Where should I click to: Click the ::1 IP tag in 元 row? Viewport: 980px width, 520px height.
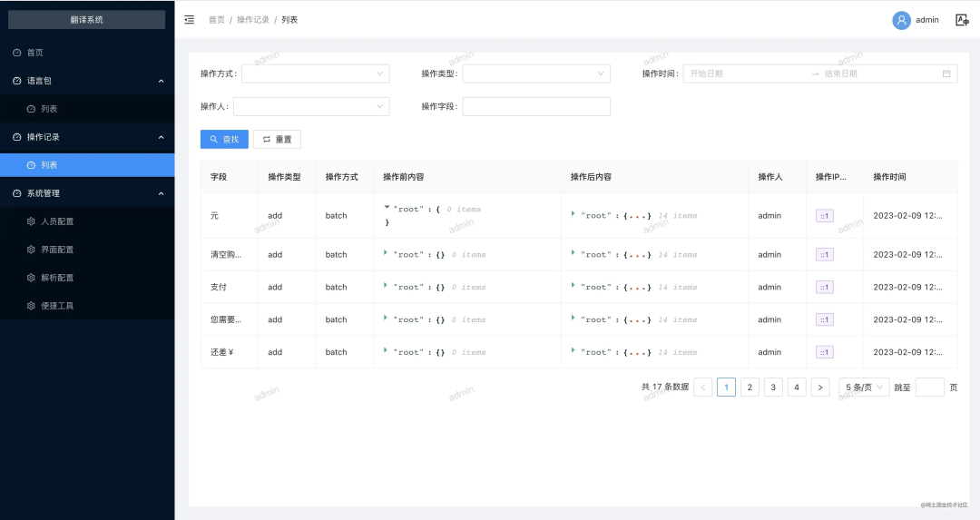825,216
